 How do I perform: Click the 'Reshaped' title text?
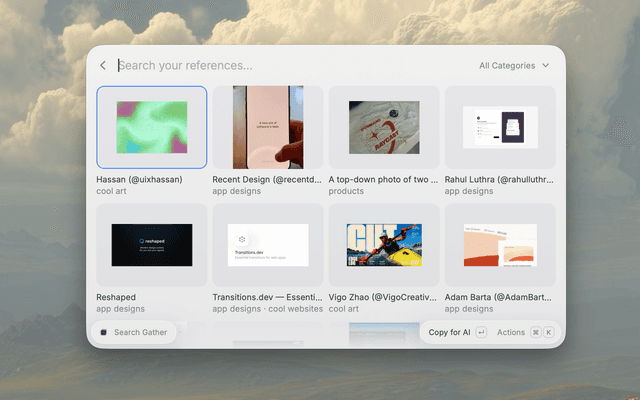pyautogui.click(x=116, y=297)
